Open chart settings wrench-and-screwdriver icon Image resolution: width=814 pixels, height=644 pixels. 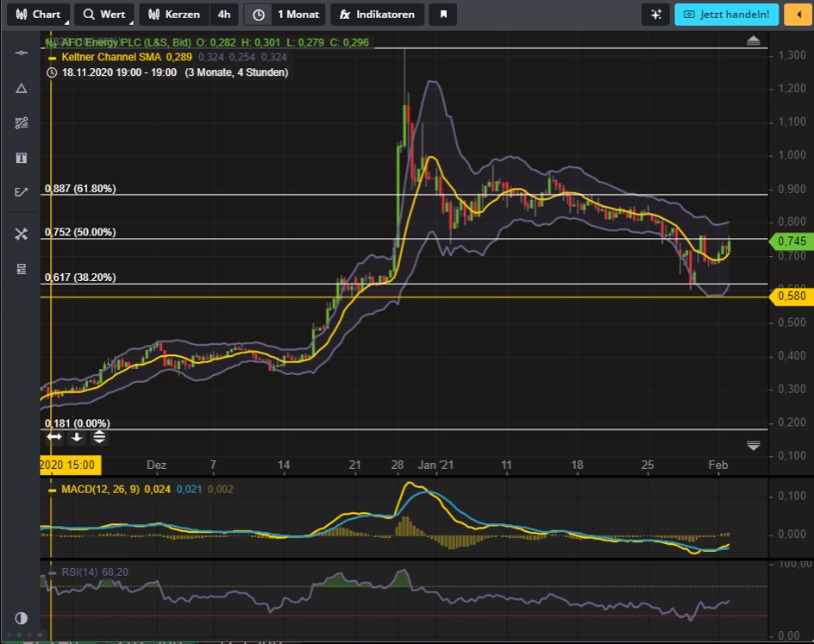click(x=22, y=234)
